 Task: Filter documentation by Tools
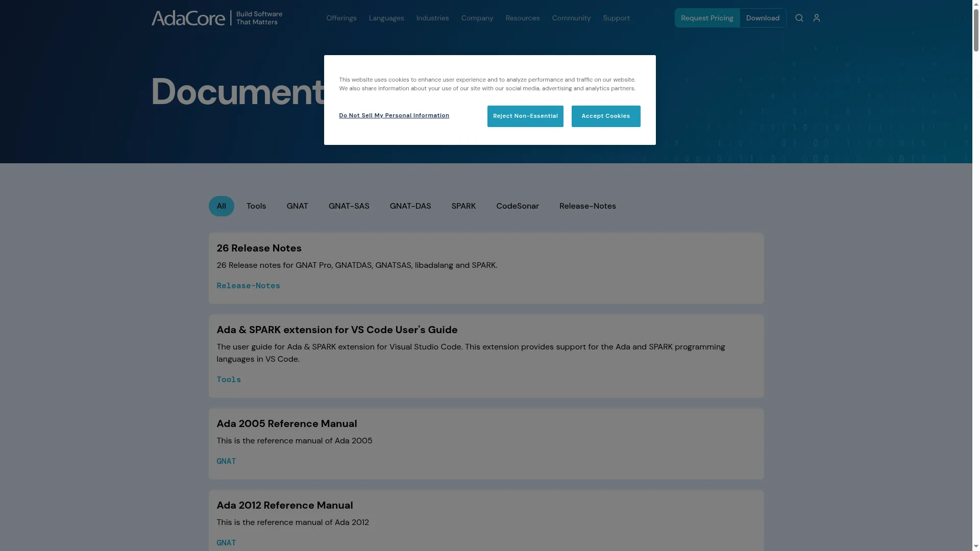pos(256,206)
